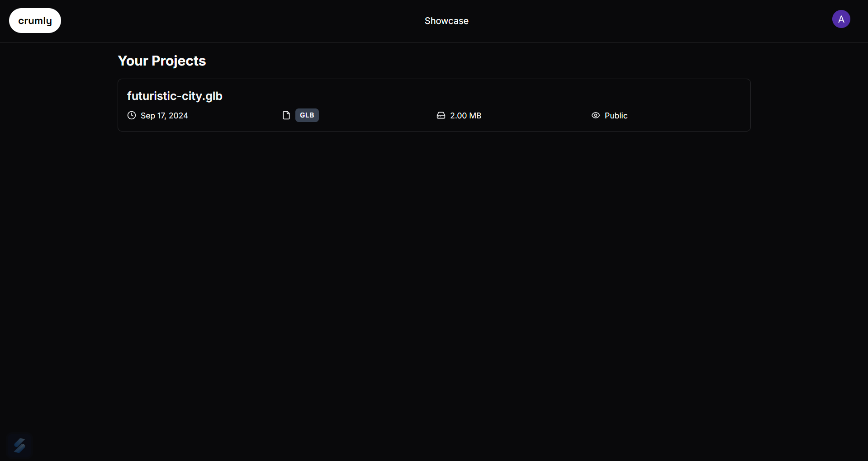
Task: Click the eye visibility icon
Action: [x=596, y=115]
